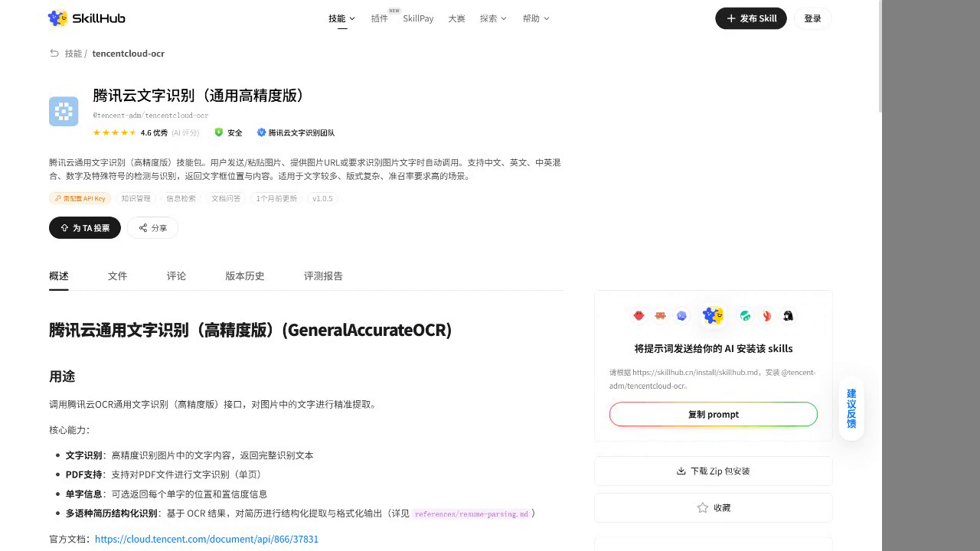980x551 pixels.
Task: Click the black penguin agent icon
Action: click(788, 315)
